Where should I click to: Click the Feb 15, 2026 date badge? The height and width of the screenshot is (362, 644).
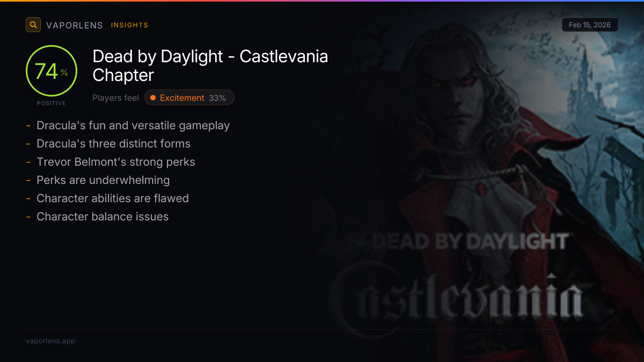(589, 25)
